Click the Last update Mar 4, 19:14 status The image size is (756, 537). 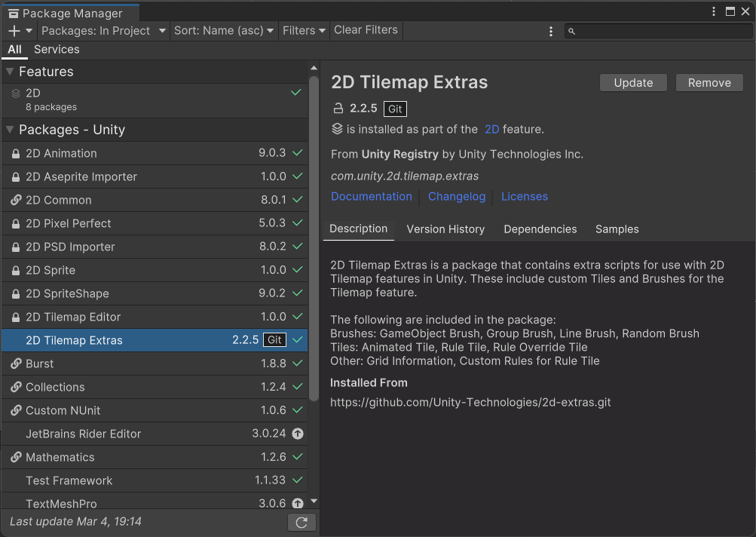pyautogui.click(x=75, y=522)
